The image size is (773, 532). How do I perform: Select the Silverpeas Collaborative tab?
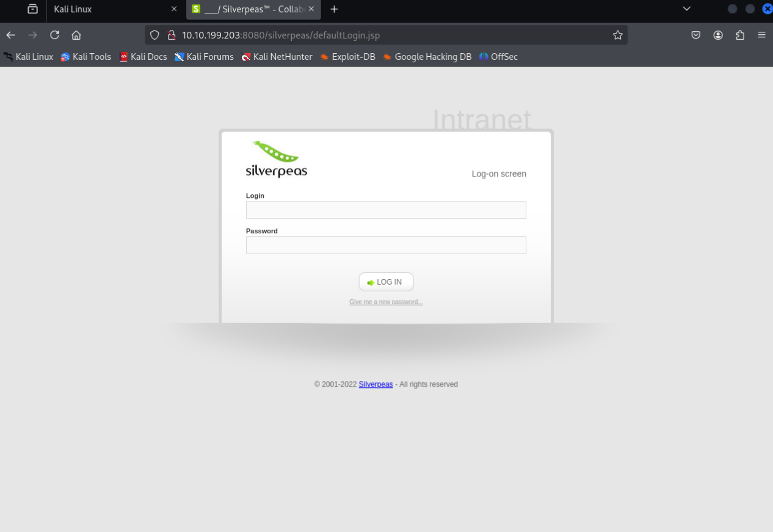[x=253, y=9]
